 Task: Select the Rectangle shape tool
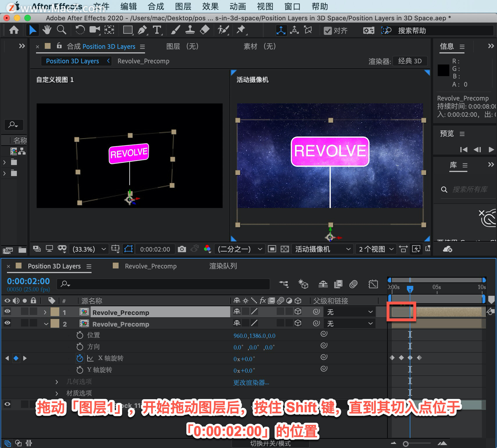click(x=128, y=30)
